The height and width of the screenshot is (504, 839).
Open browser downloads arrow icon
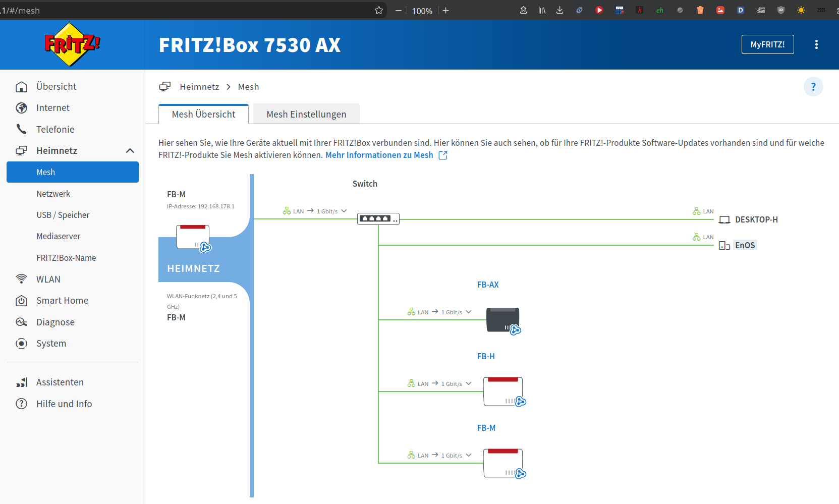[560, 10]
